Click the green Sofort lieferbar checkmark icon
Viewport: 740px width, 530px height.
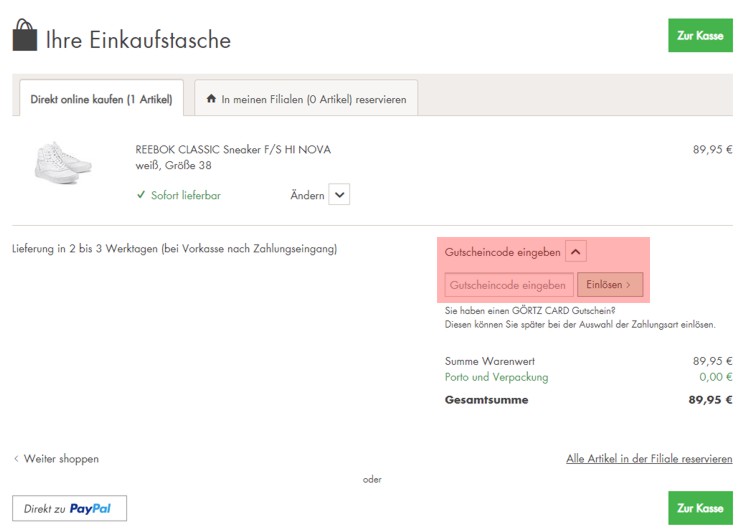141,194
